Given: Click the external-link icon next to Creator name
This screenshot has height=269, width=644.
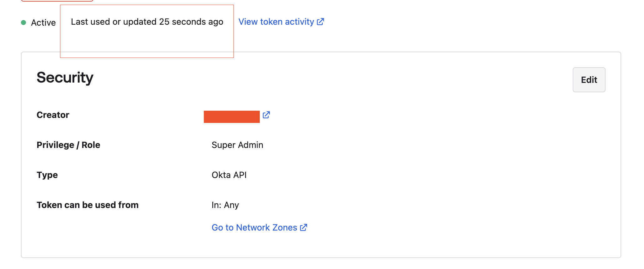Looking at the screenshot, I should [266, 115].
